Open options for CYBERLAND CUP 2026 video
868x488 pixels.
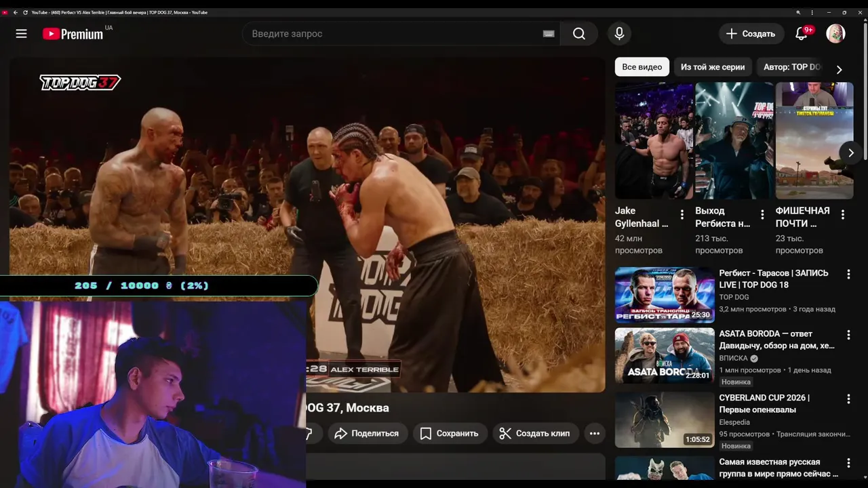click(848, 400)
